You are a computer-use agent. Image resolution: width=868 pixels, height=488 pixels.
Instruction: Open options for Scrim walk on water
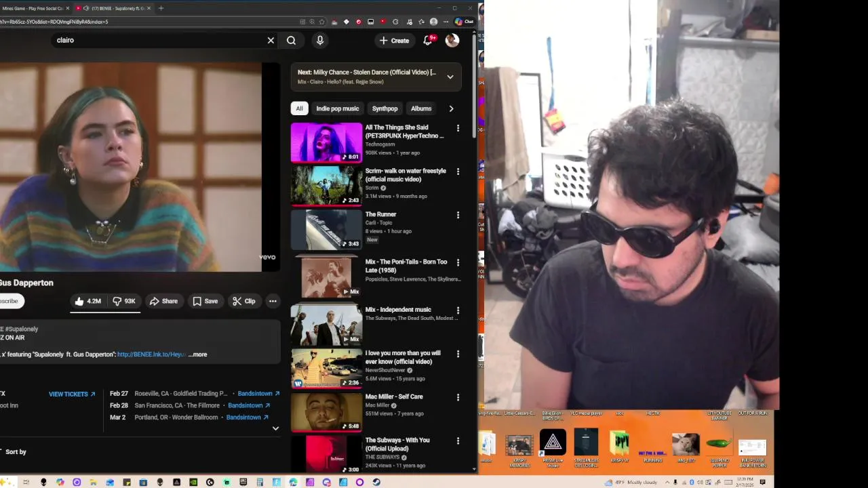tap(458, 171)
